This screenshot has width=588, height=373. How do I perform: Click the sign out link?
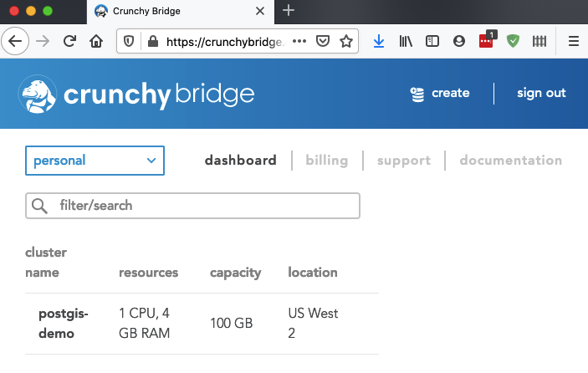click(x=541, y=93)
